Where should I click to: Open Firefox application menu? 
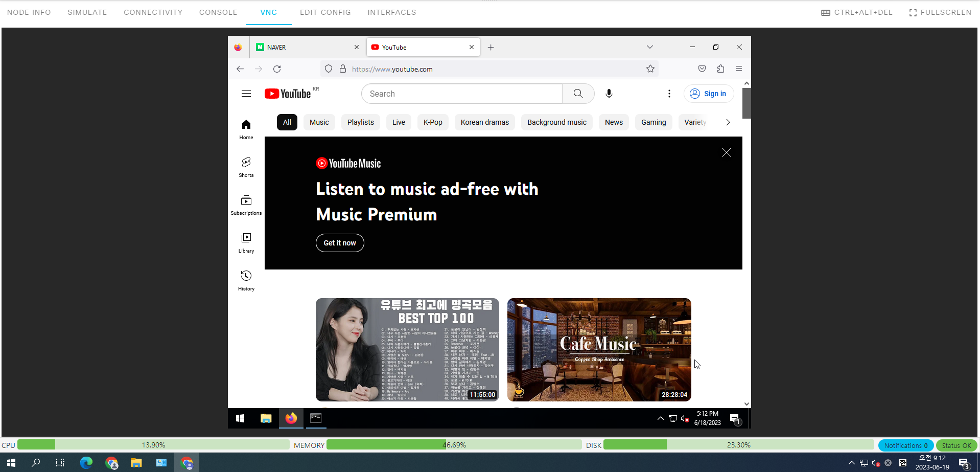pos(739,69)
